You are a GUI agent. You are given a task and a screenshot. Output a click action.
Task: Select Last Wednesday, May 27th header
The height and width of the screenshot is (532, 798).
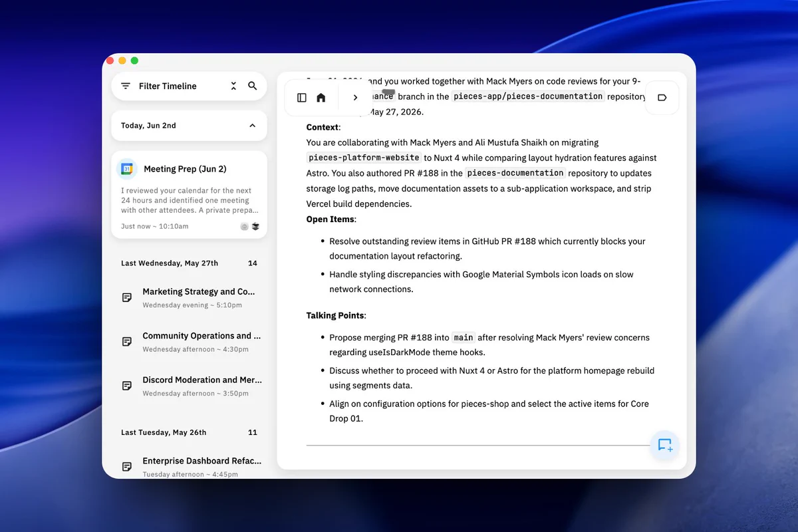point(170,263)
